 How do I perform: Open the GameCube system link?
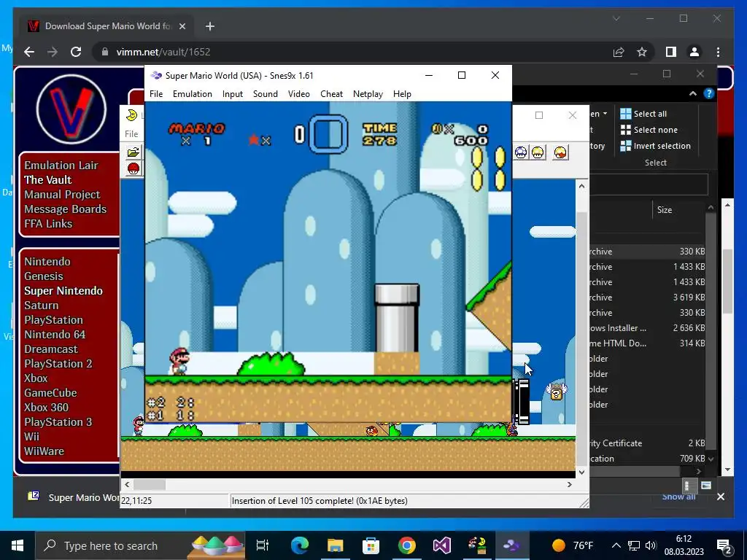point(50,393)
